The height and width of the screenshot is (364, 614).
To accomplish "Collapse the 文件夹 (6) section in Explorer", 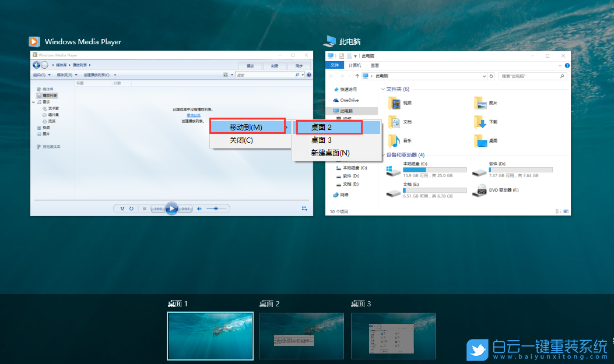I will [383, 89].
